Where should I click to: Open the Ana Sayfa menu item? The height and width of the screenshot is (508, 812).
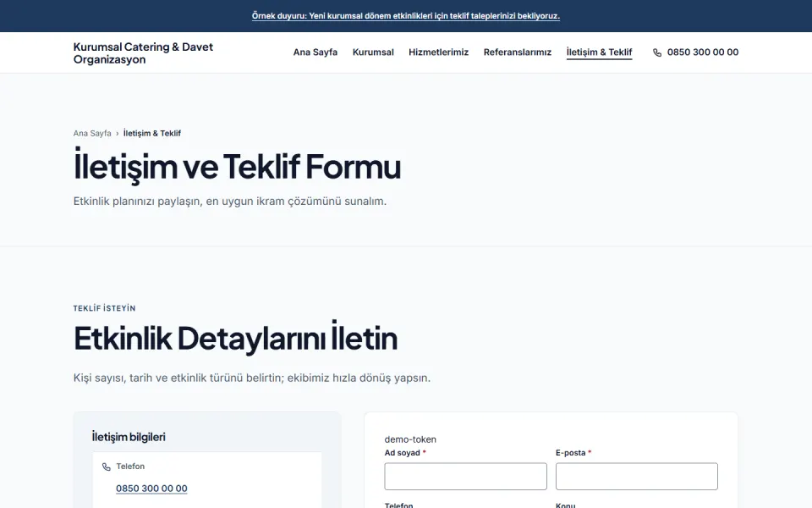point(315,52)
